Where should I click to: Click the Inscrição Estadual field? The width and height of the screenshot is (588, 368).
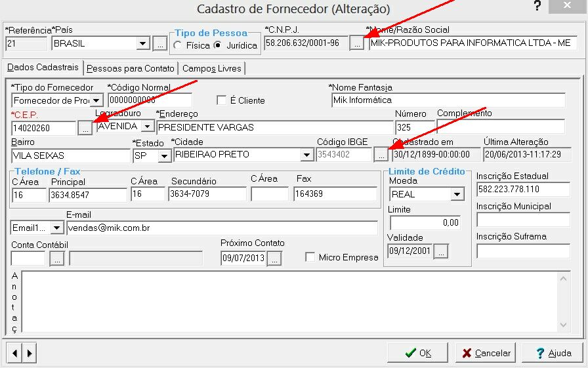523,189
